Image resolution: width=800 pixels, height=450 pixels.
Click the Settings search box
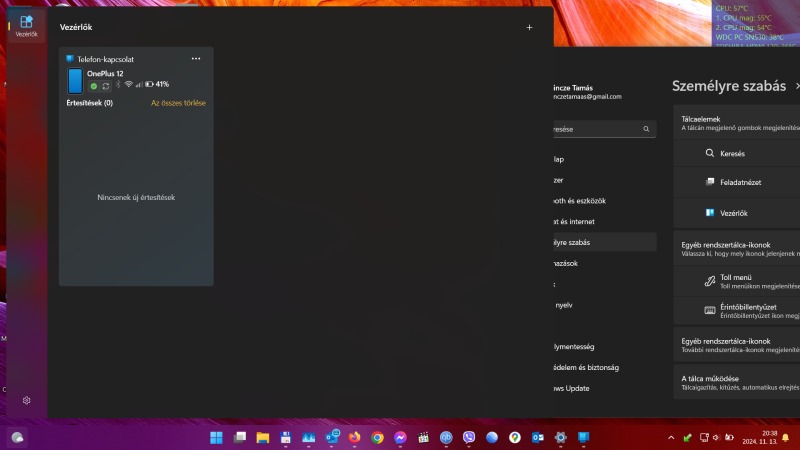pos(605,129)
